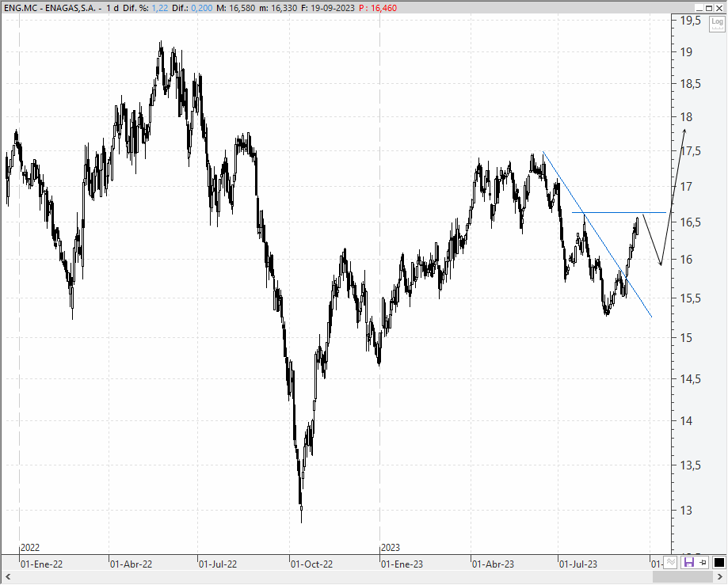This screenshot has width=728, height=585.
Task: Click the 01-Oct-22 date axis label
Action: [x=311, y=564]
